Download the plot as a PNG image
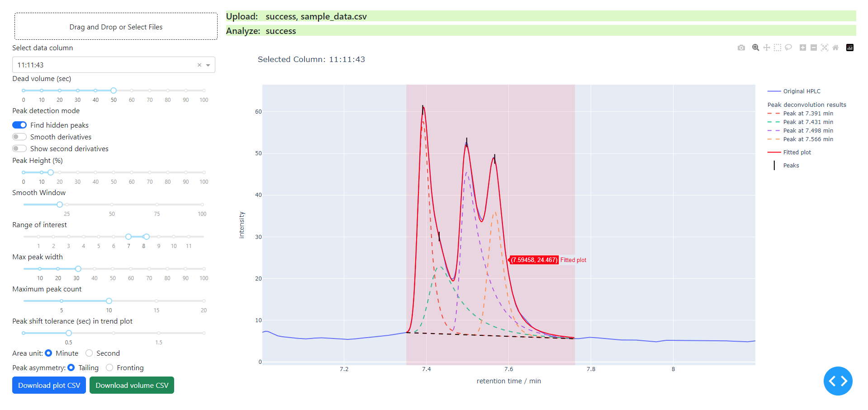 click(x=741, y=48)
